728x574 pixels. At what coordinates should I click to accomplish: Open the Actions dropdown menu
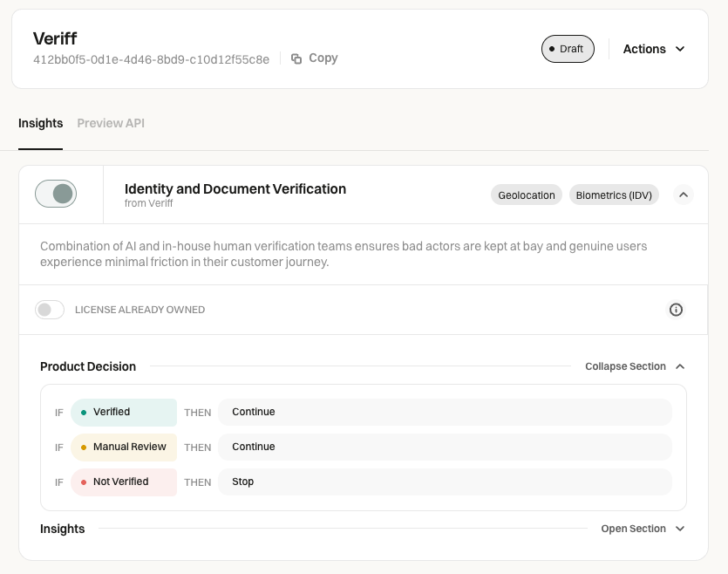[654, 49]
